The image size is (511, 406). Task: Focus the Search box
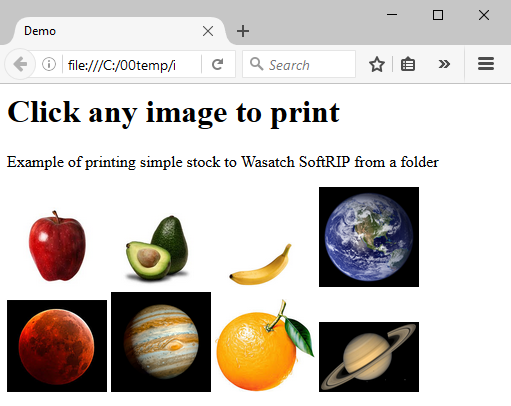pos(299,64)
